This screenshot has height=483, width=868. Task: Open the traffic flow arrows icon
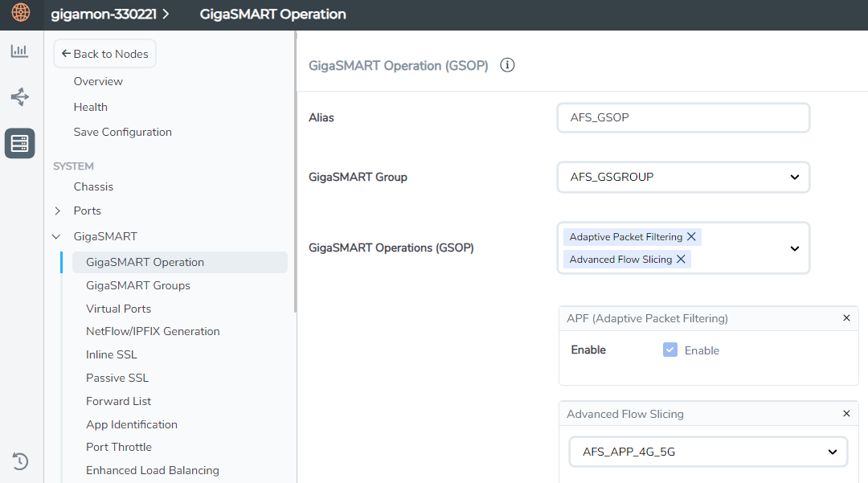(x=19, y=96)
